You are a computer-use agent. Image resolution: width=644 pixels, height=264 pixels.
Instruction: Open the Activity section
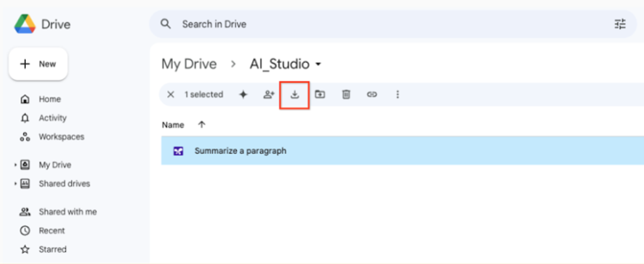(53, 118)
